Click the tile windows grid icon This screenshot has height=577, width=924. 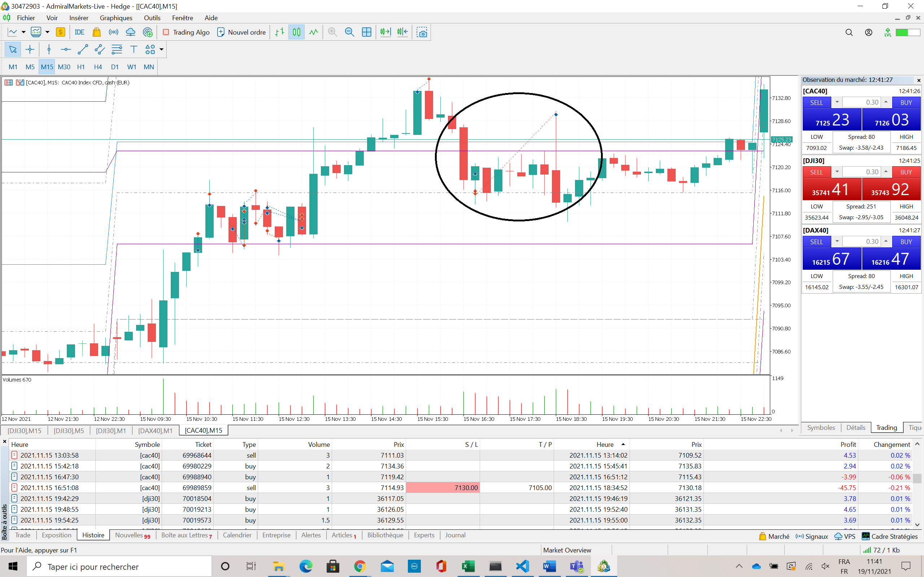[366, 32]
